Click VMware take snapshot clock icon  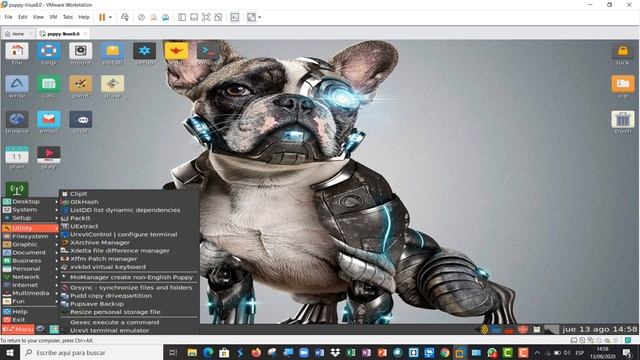pyautogui.click(x=141, y=17)
